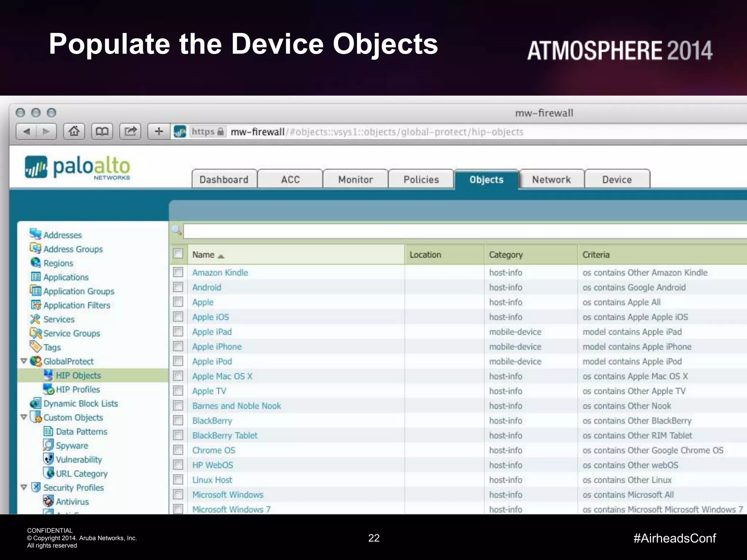This screenshot has height=560, width=747.
Task: Click the https lock indicator
Action: tap(208, 132)
